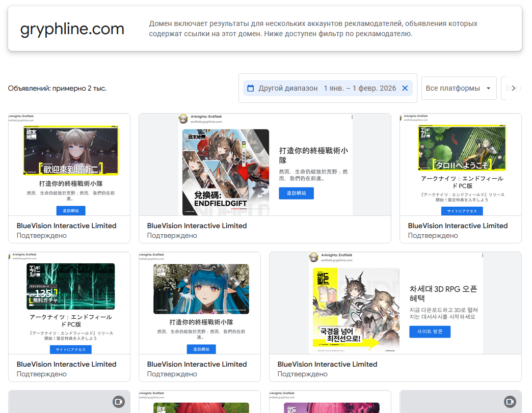
Task: Click '造訪網站' button in fox-eared girl ad
Action: 70,210
